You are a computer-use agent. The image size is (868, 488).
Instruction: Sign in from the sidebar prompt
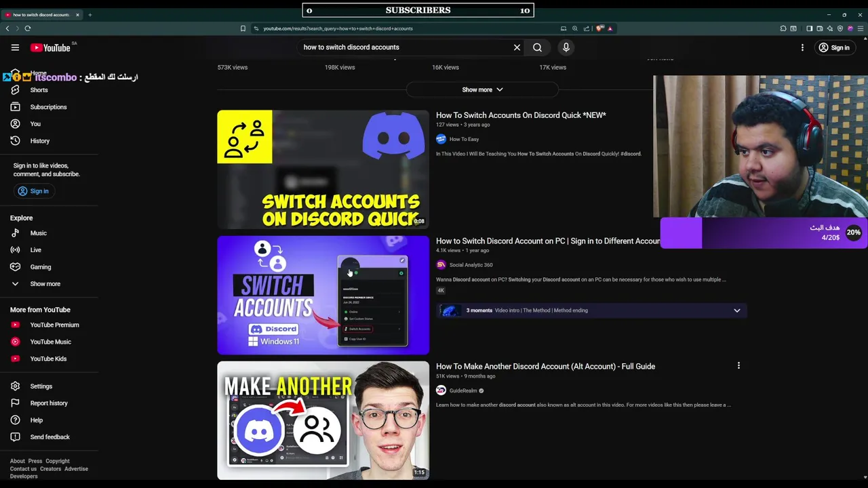pos(33,191)
